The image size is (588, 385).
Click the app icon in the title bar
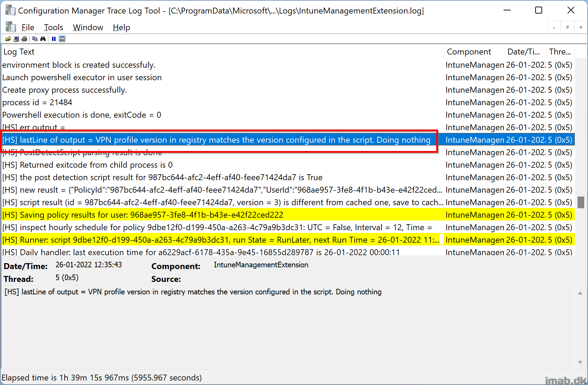click(10, 10)
